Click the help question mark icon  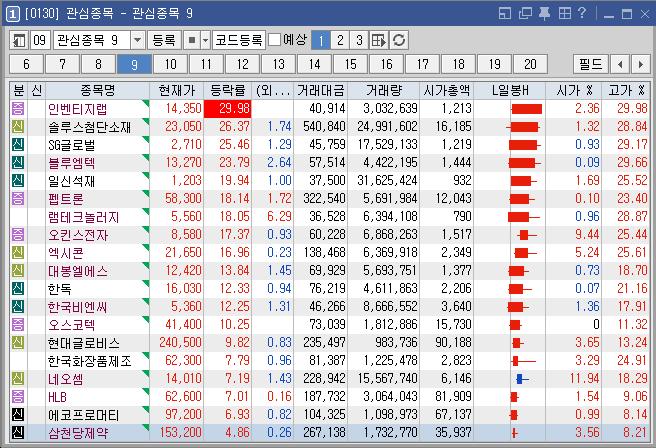tap(581, 13)
